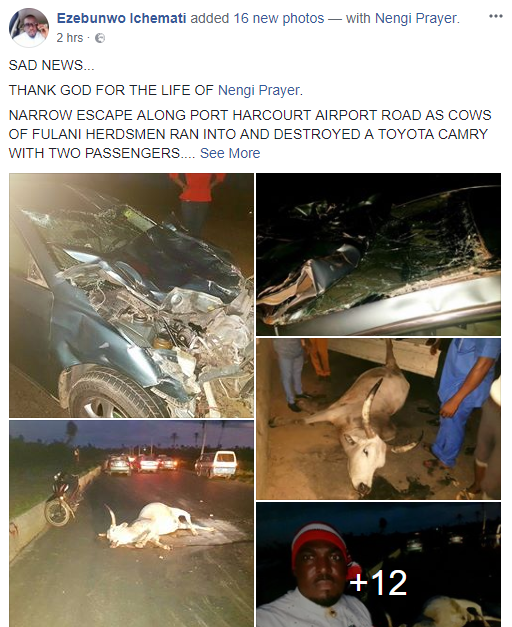The width and height of the screenshot is (512, 627).
Task: Click Nengi Prayer mention in post text
Action: 258,90
